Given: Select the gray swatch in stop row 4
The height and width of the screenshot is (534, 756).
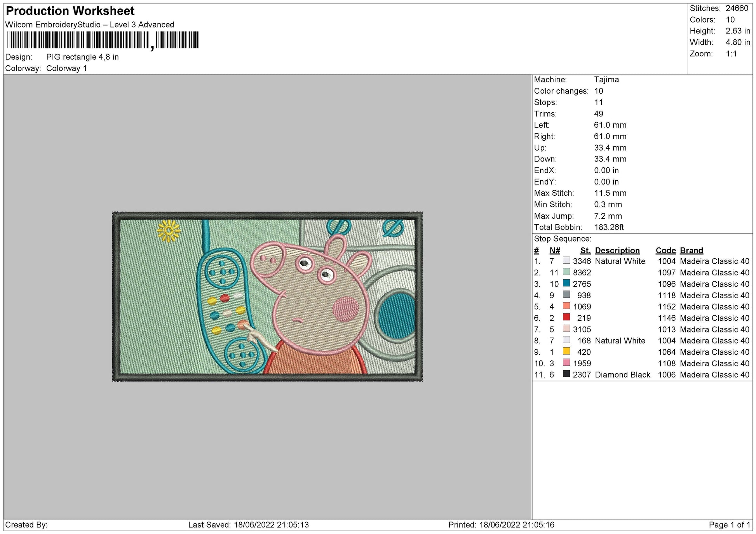Looking at the screenshot, I should 567,295.
